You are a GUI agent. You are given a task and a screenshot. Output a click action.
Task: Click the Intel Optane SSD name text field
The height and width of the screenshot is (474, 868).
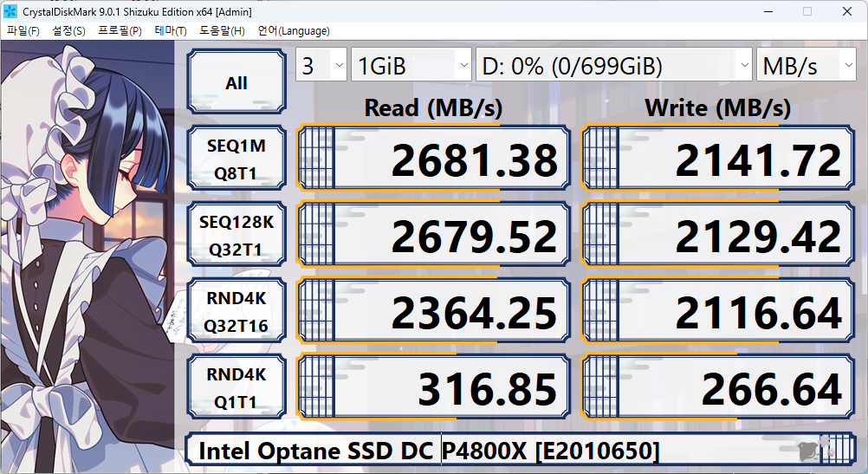coord(485,451)
